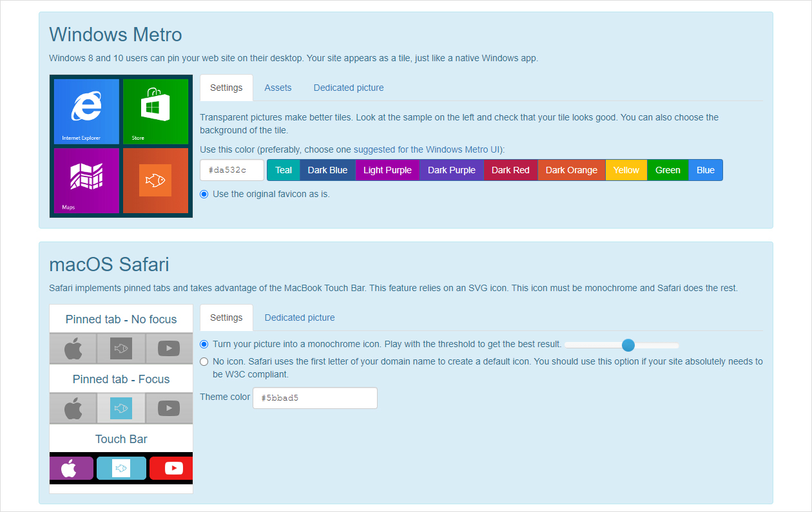This screenshot has height=512, width=812.
Task: Open the Windows Metro Dedicated picture tab
Action: click(349, 88)
